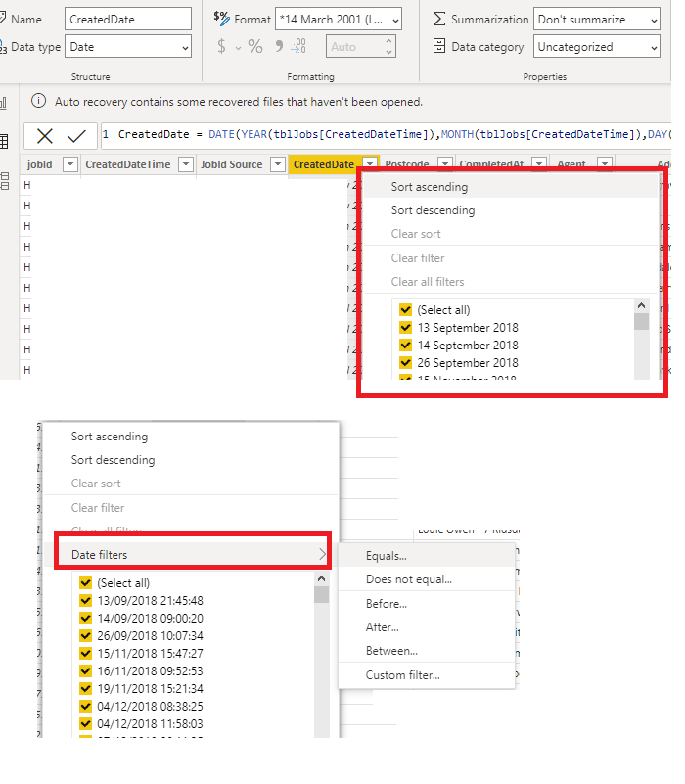This screenshot has height=784, width=685.
Task: Select the Equals... date filter
Action: click(427, 556)
